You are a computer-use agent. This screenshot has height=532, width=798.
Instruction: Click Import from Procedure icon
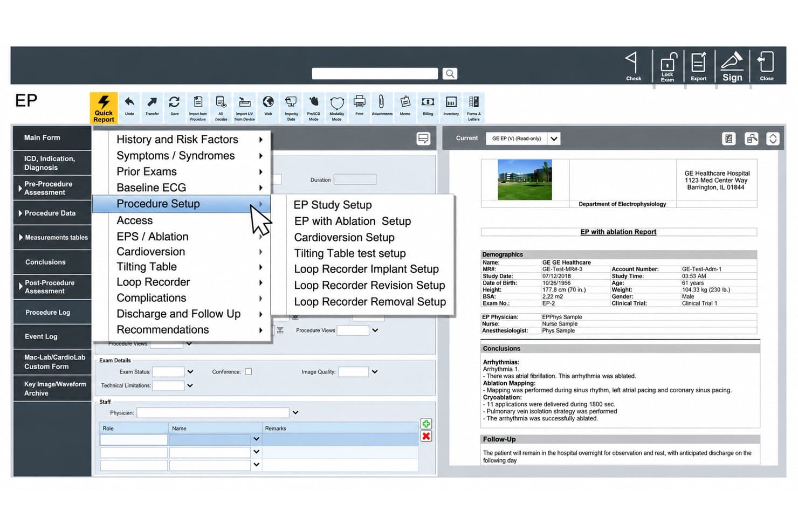point(198,107)
